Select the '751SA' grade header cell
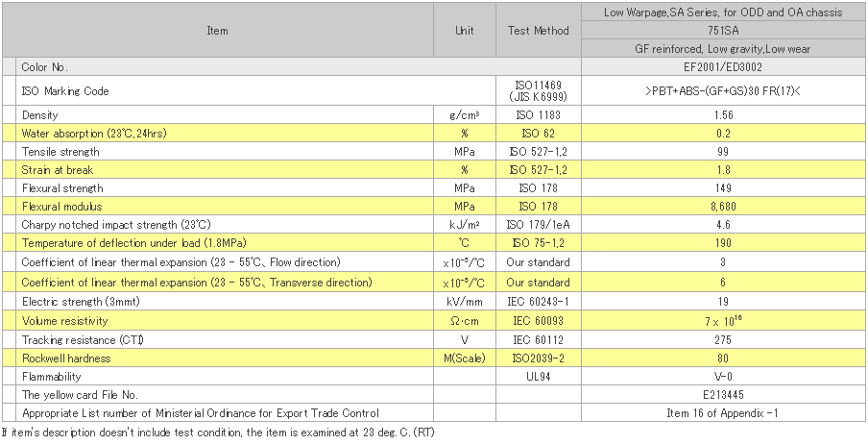This screenshot has width=868, height=445. coord(723,30)
